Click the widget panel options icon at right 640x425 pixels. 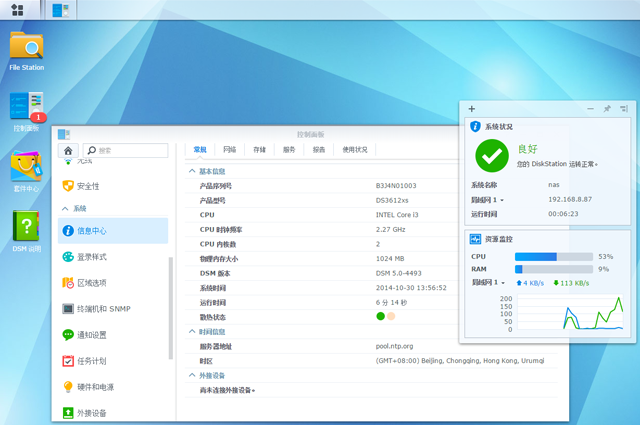point(624,109)
